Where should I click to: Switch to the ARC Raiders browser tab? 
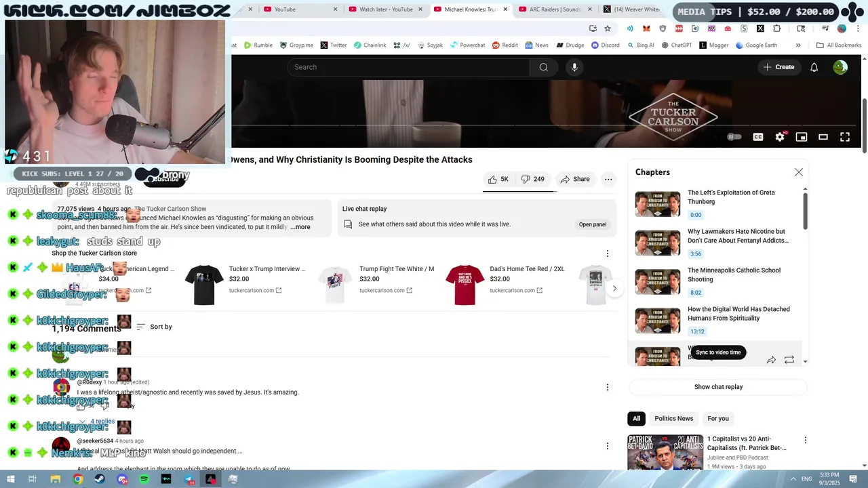pos(555,9)
